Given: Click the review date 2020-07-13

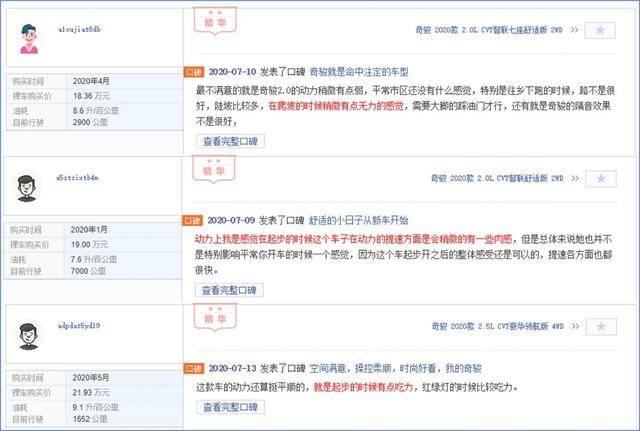Looking at the screenshot, I should [232, 368].
